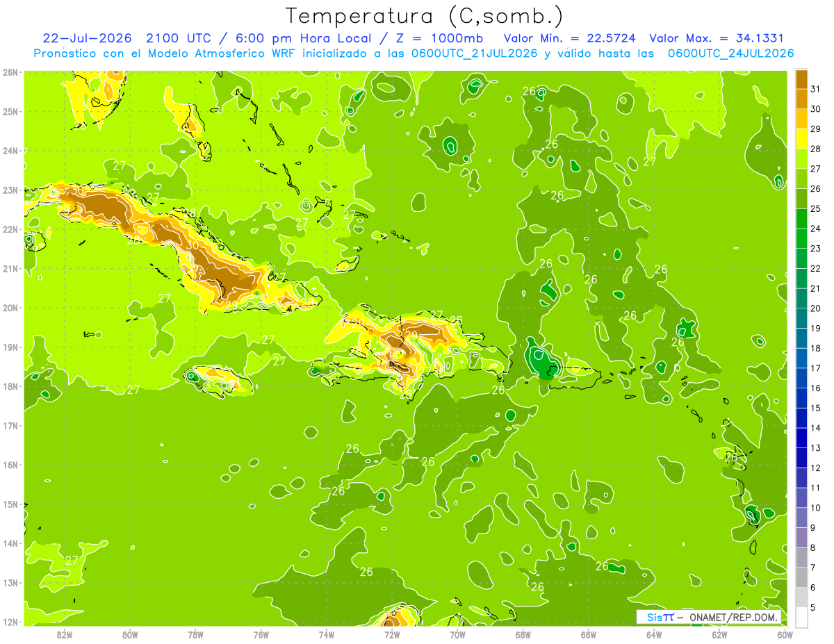Click the "22N" latitude axis label
834x644 pixels.
tap(10, 229)
